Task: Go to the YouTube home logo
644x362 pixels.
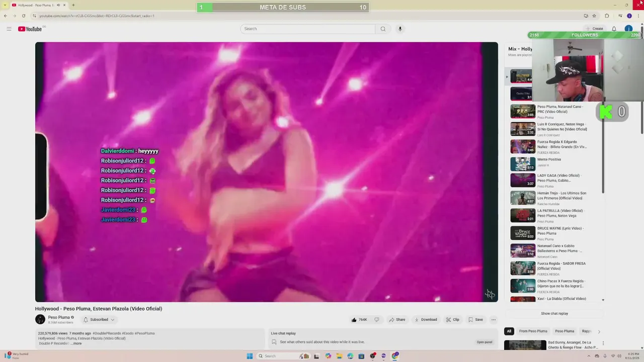Action: (x=31, y=29)
